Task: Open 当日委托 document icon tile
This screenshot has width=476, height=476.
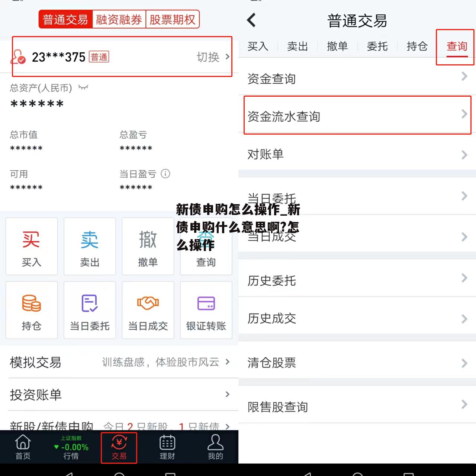Action: [x=90, y=310]
